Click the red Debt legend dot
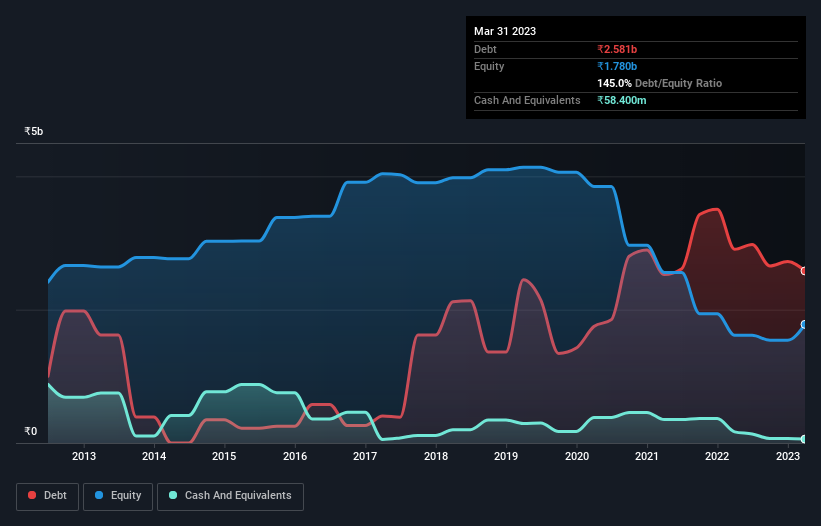Image resolution: width=821 pixels, height=526 pixels. click(x=32, y=495)
